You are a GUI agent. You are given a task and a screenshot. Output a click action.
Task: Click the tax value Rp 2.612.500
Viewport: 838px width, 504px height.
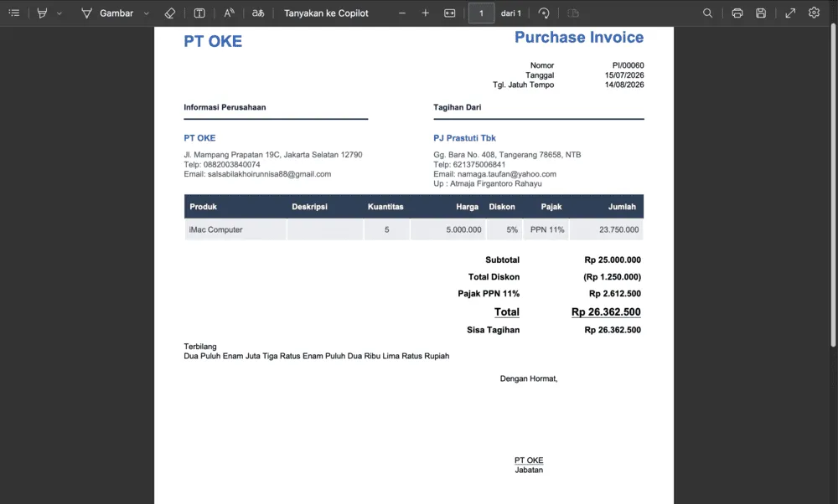click(x=614, y=294)
